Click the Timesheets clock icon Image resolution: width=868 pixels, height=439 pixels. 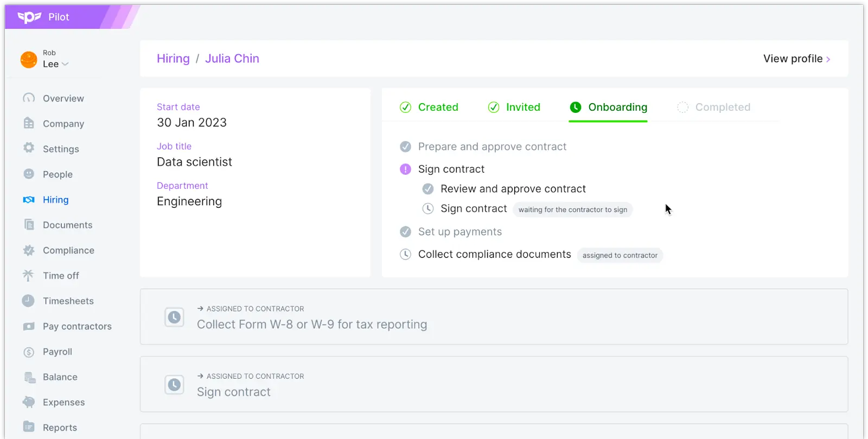coord(28,301)
